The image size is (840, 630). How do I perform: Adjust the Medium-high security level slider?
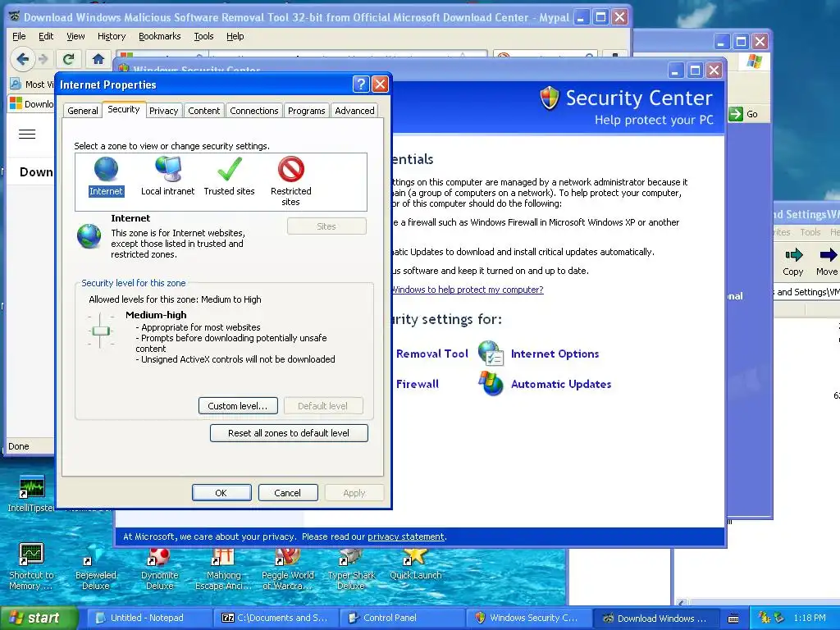pyautogui.click(x=101, y=331)
